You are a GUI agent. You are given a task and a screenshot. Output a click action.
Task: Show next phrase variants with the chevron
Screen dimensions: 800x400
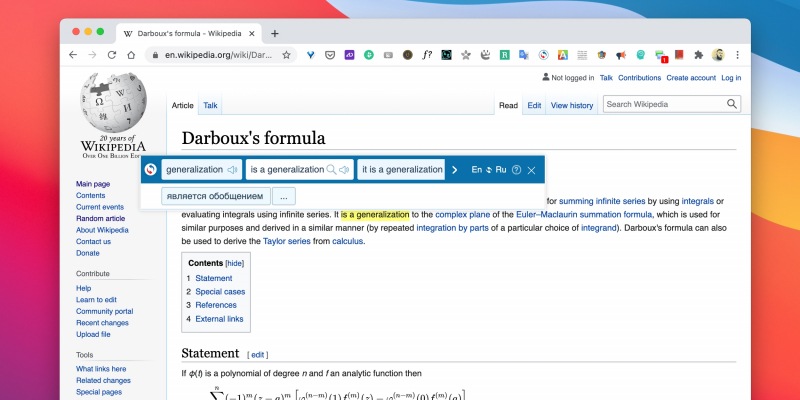455,170
